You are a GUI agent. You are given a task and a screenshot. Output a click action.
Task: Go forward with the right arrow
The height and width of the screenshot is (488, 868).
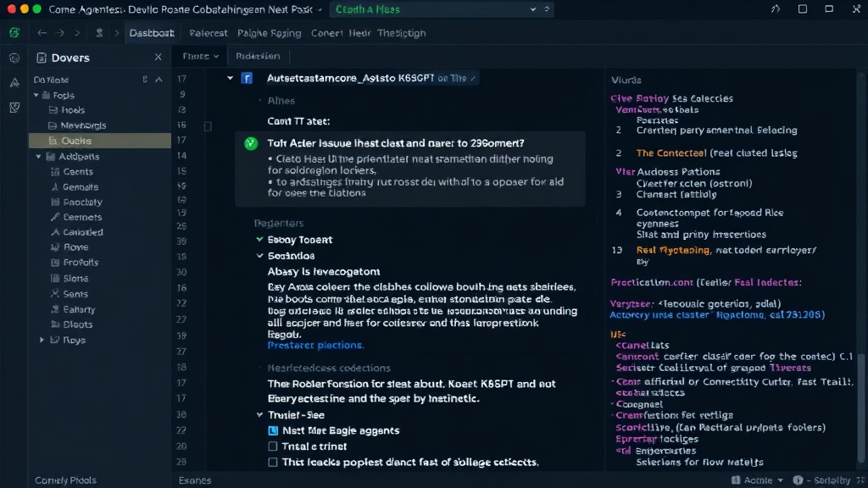59,33
